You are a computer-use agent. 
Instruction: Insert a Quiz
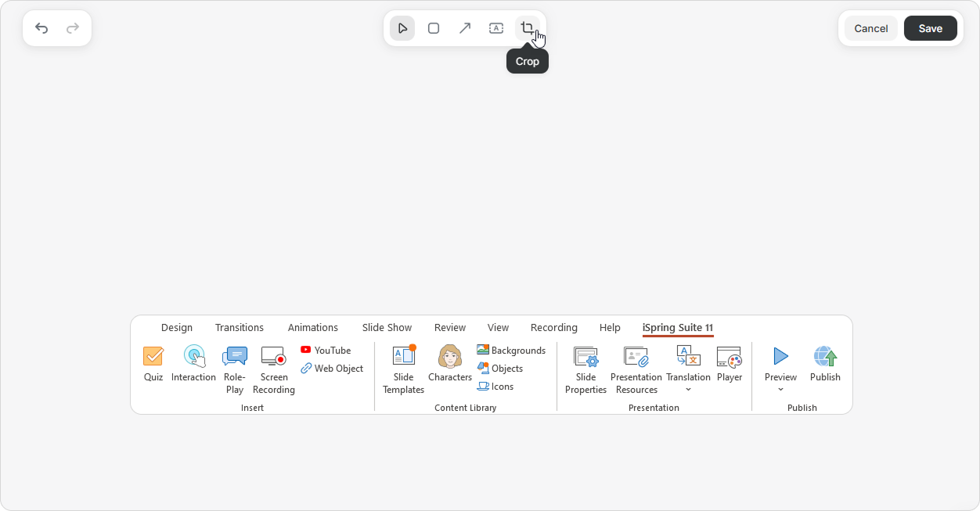(x=153, y=365)
